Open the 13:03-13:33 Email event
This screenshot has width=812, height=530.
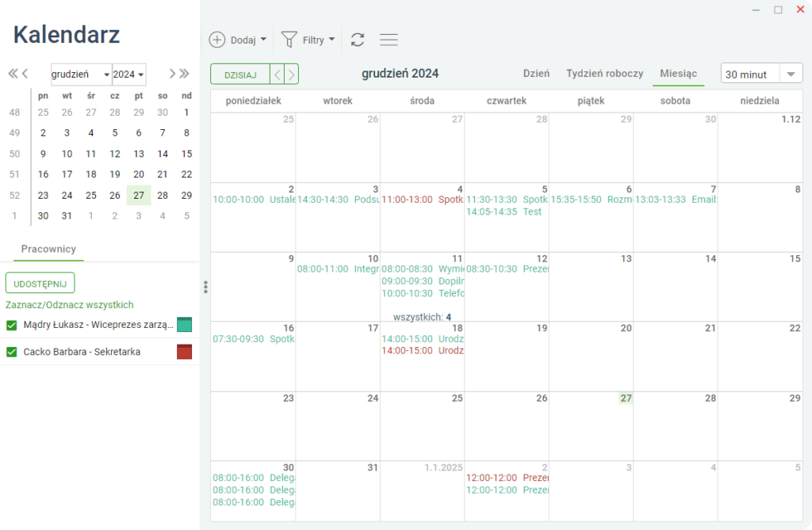point(676,200)
